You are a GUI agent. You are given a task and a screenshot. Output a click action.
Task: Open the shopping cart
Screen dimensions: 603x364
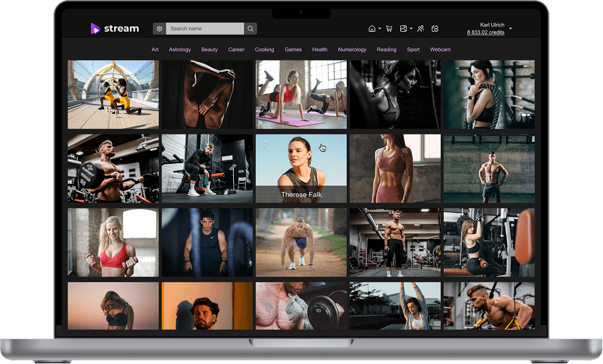[389, 29]
